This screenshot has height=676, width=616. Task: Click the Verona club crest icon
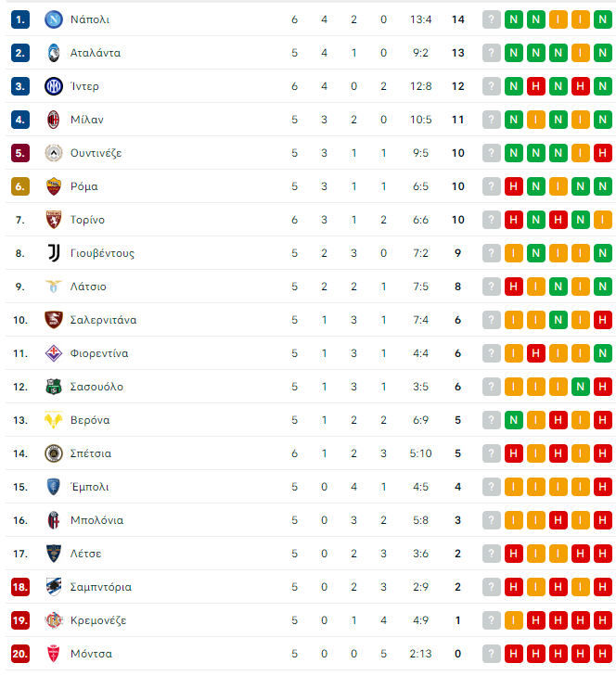point(54,420)
